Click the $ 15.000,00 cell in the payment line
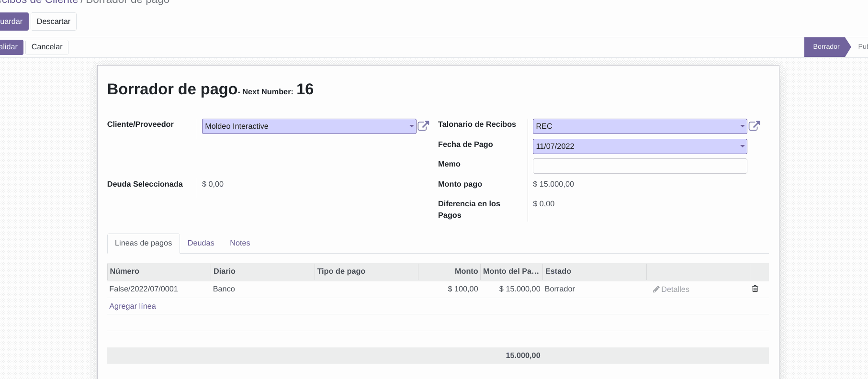 tap(511, 289)
